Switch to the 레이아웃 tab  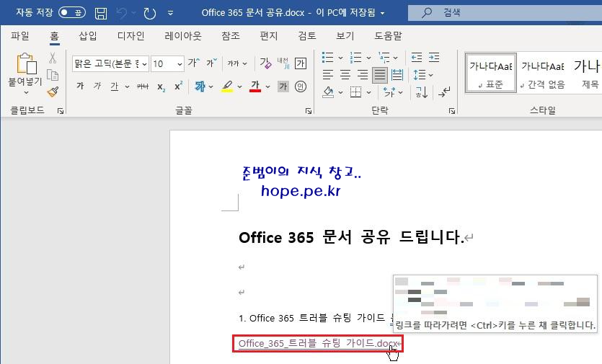click(x=182, y=36)
